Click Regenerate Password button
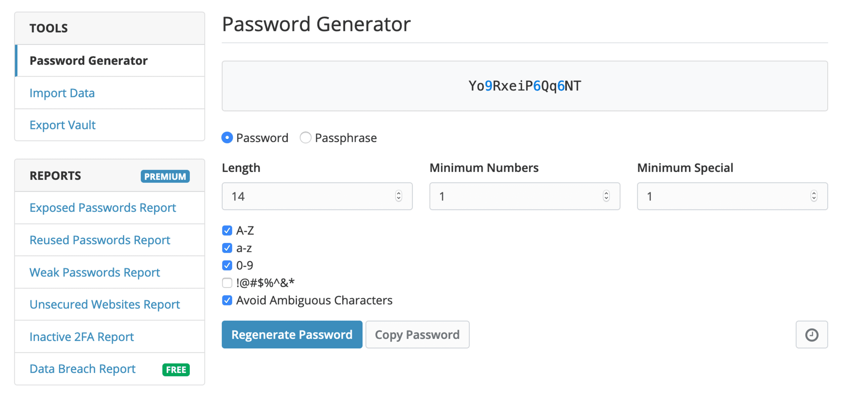This screenshot has width=868, height=407. (292, 335)
